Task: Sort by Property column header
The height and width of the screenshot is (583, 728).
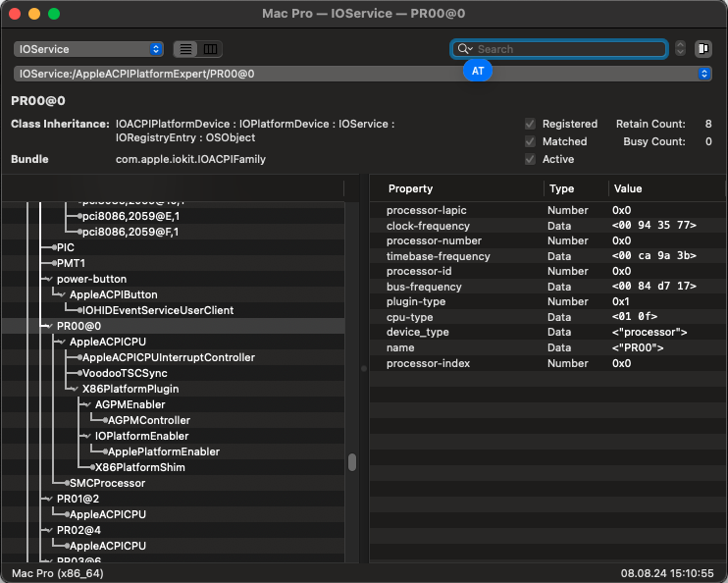Action: pyautogui.click(x=410, y=188)
